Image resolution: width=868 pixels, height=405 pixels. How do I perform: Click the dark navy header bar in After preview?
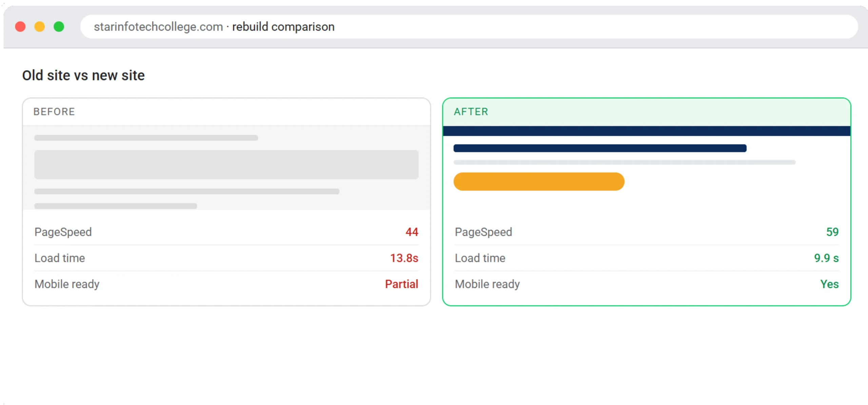pyautogui.click(x=647, y=131)
